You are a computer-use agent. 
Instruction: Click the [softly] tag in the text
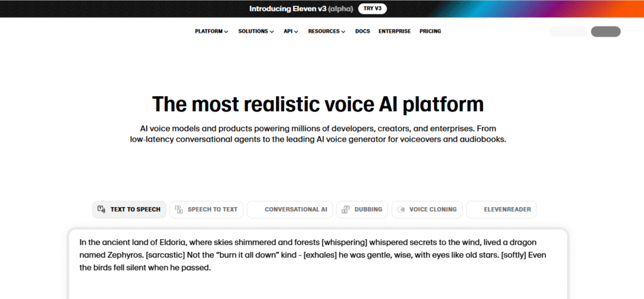click(513, 255)
